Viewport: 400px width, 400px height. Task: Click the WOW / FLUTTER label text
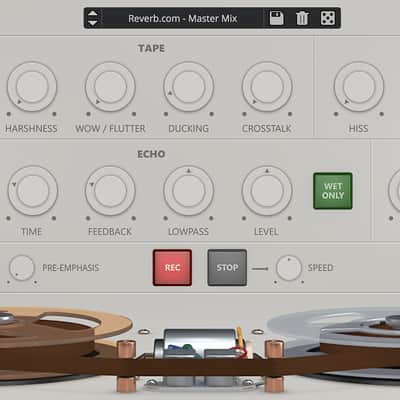click(110, 128)
